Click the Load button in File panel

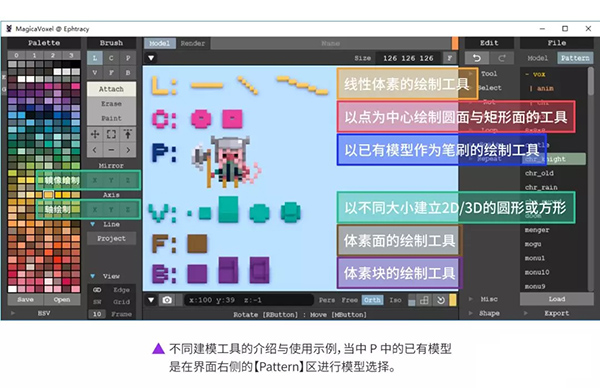tap(557, 299)
